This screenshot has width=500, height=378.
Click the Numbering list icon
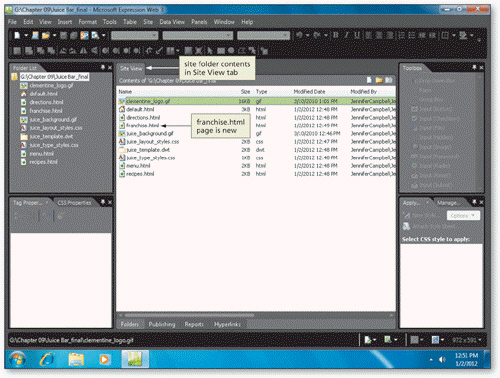coord(402,35)
